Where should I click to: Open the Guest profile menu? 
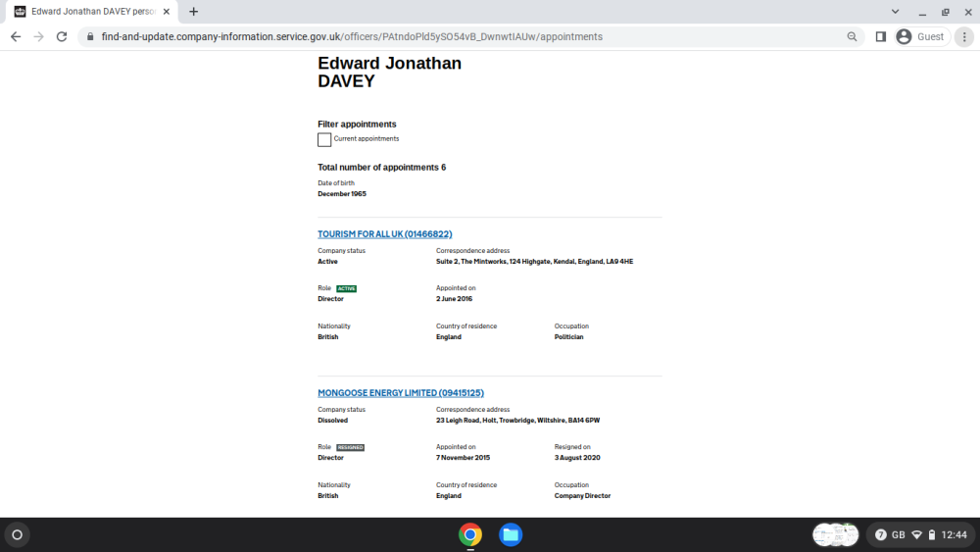tap(922, 37)
